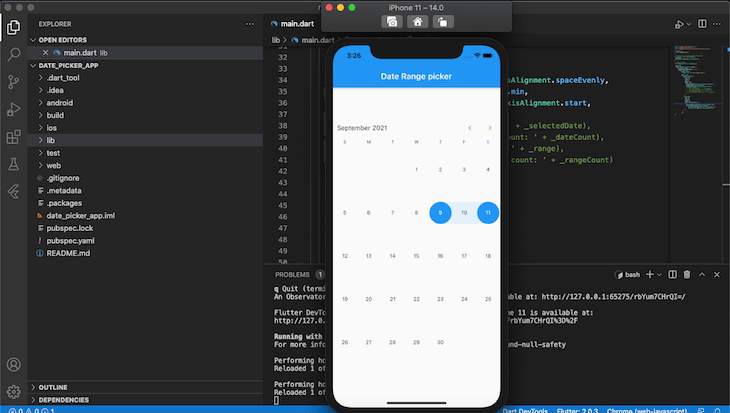Expand the lib folder
This screenshot has height=413, width=730.
click(51, 140)
